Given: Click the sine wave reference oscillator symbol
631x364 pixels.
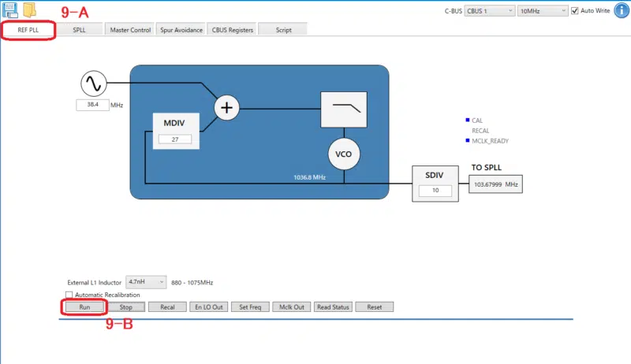Looking at the screenshot, I should point(93,83).
